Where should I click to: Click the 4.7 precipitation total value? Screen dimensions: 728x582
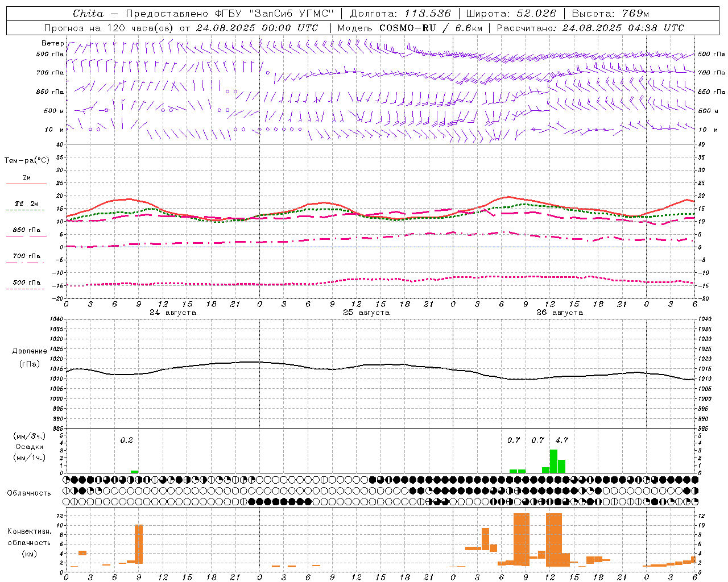coord(562,440)
